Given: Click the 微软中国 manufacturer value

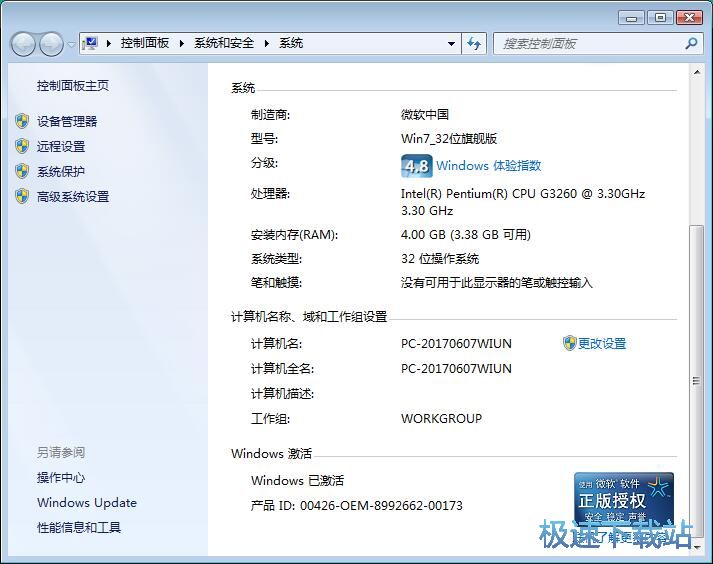Looking at the screenshot, I should coord(425,115).
